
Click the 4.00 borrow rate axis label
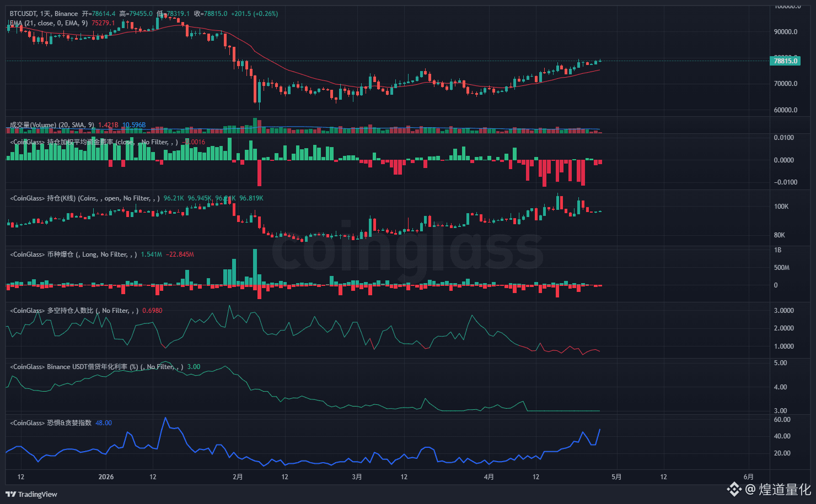tap(781, 387)
